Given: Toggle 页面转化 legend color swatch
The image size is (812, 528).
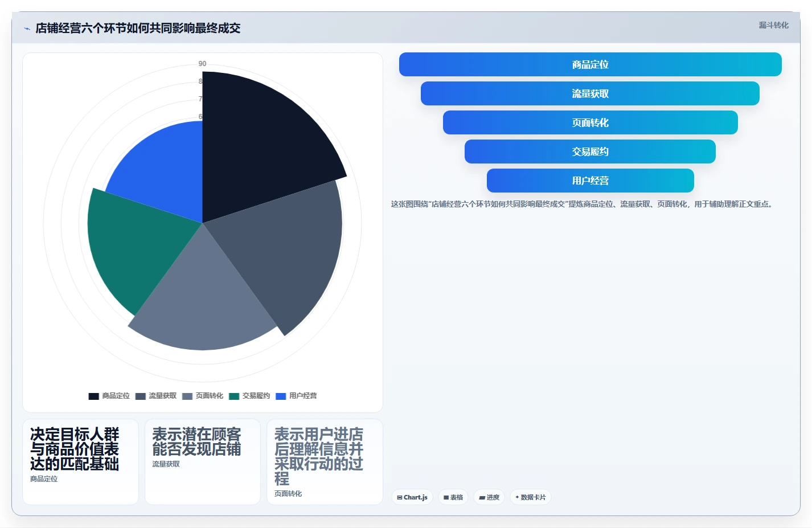Looking at the screenshot, I should tap(187, 396).
